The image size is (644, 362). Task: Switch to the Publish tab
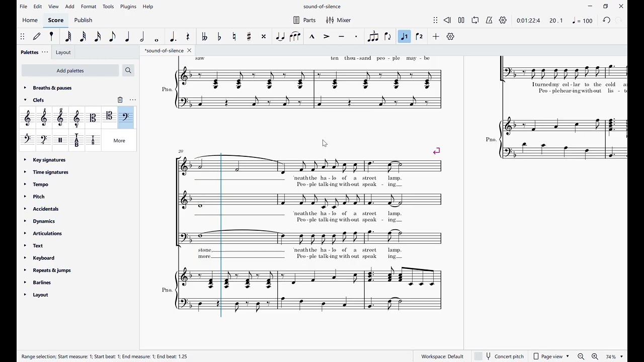coord(83,20)
